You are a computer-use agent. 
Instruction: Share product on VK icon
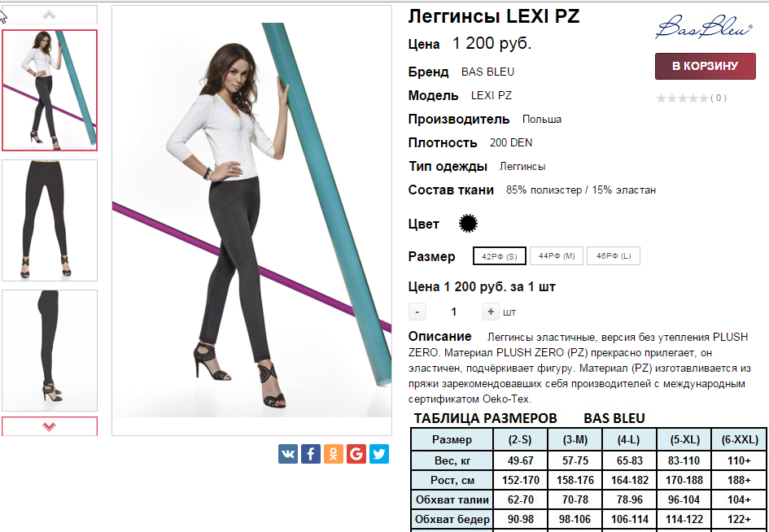tap(288, 454)
